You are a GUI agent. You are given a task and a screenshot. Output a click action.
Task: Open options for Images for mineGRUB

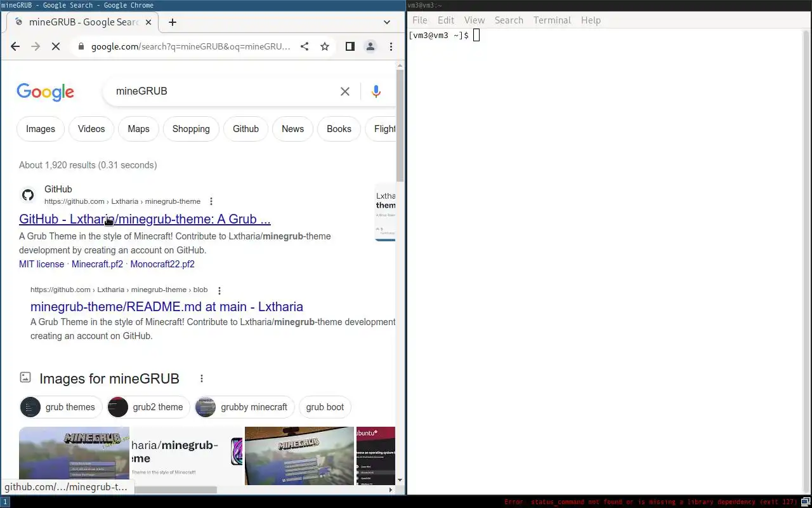click(202, 378)
